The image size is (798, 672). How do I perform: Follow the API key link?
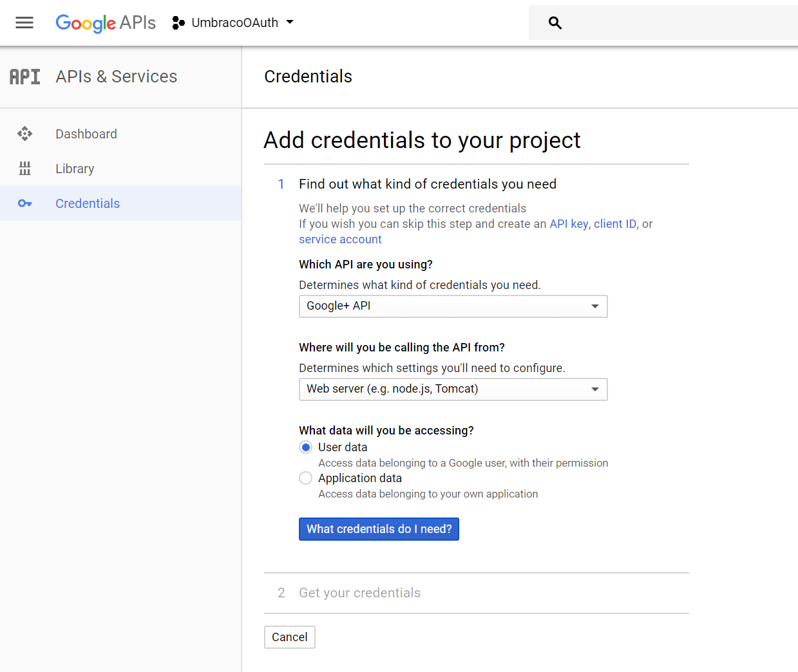(x=569, y=224)
